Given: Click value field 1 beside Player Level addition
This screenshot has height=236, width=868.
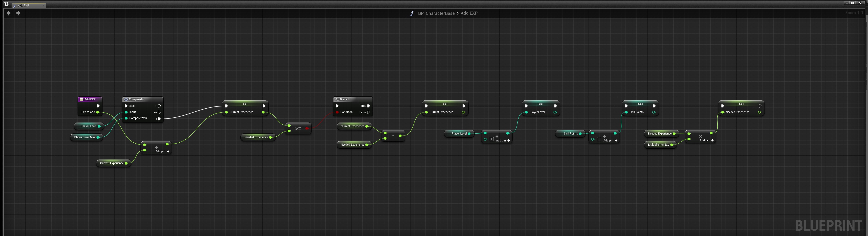Looking at the screenshot, I should click(x=492, y=139).
